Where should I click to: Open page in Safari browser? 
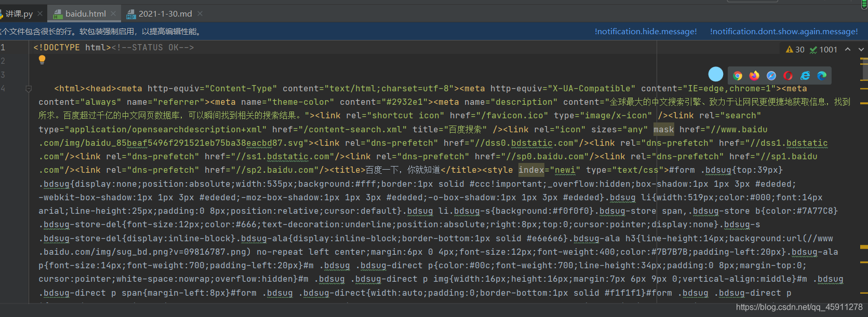click(x=771, y=76)
